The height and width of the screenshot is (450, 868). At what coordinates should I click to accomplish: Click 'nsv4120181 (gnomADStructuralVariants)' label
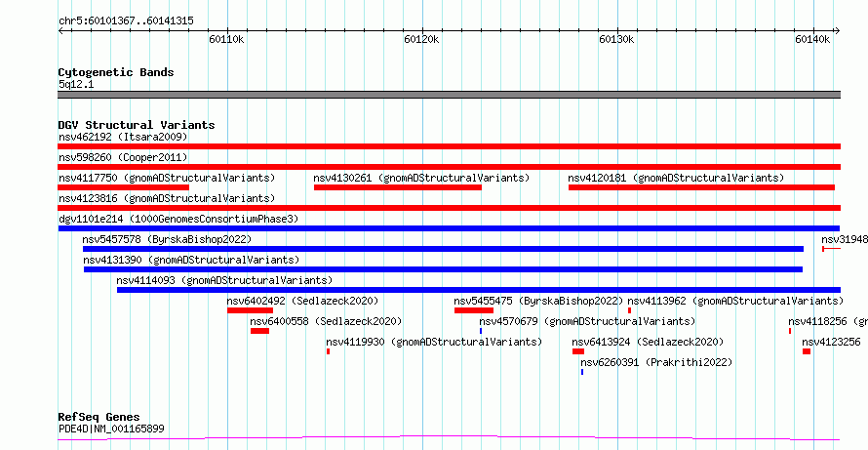(676, 178)
